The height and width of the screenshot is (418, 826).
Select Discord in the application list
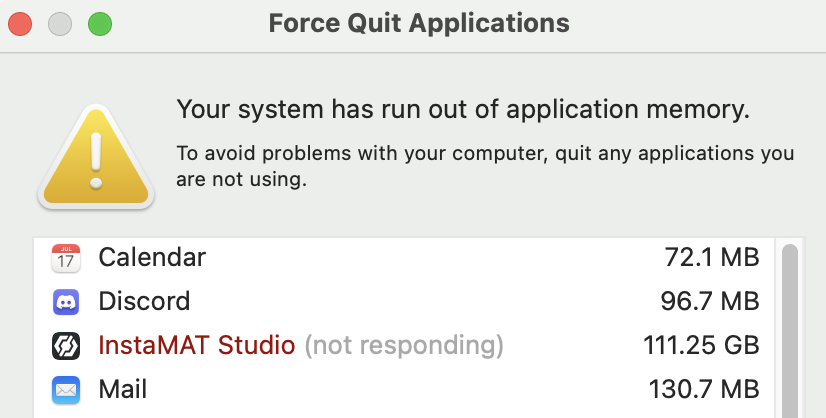point(144,301)
